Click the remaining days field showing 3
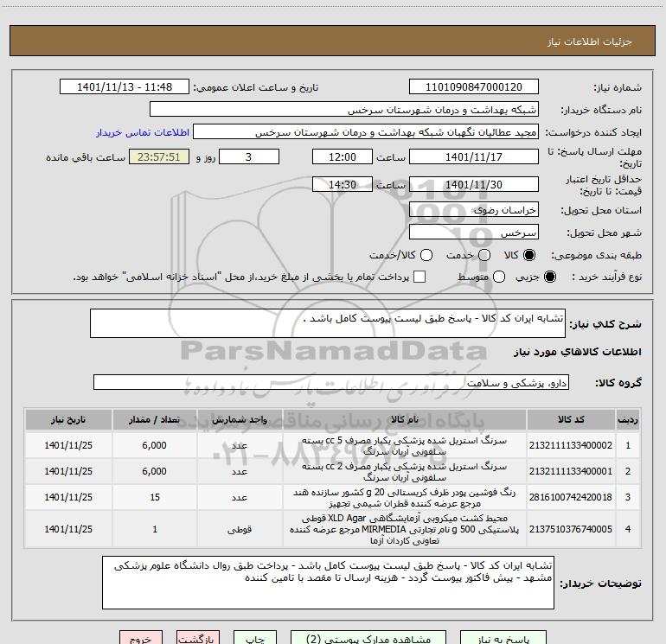This screenshot has width=666, height=644. (x=249, y=156)
